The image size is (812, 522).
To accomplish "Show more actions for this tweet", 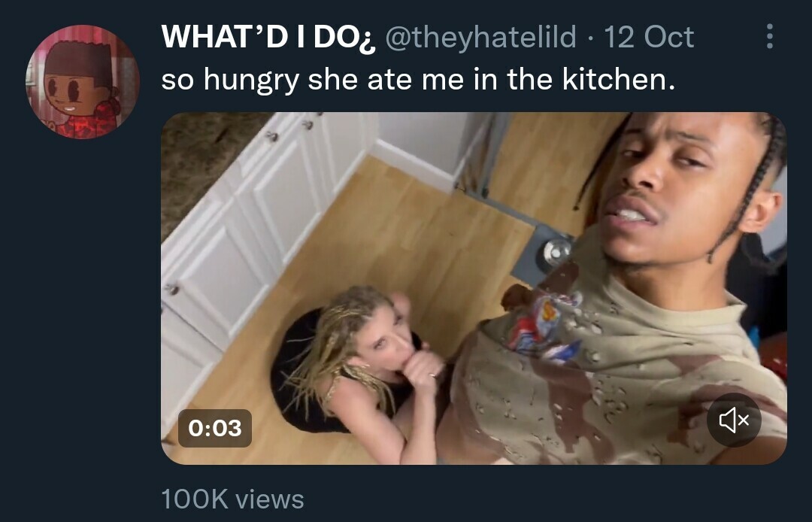I will [x=769, y=36].
